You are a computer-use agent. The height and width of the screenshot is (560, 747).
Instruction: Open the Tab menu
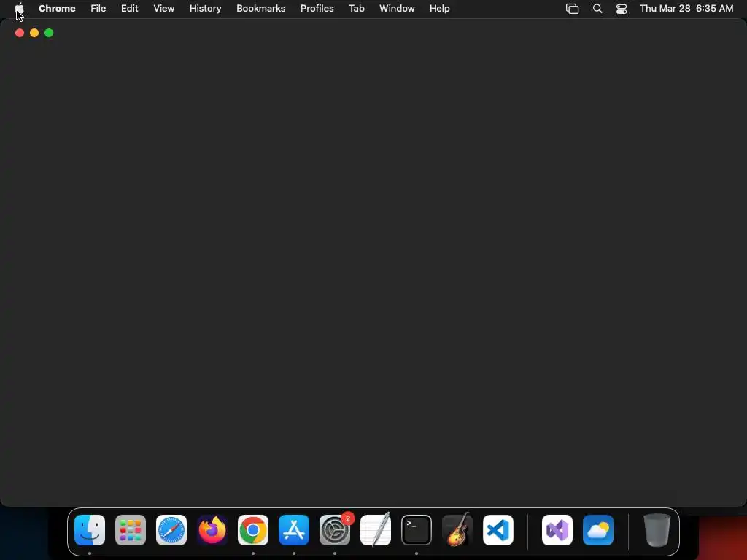tap(356, 8)
